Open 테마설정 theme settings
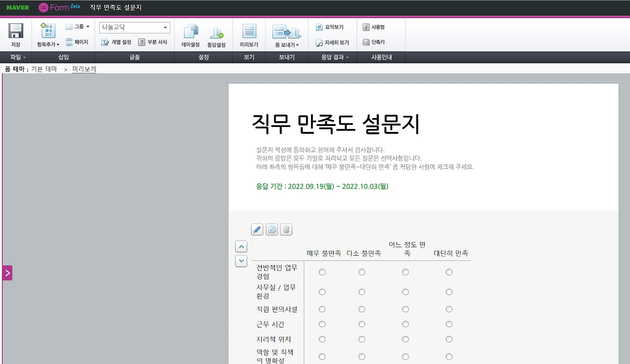Screen dimensions: 630x364 (190, 35)
